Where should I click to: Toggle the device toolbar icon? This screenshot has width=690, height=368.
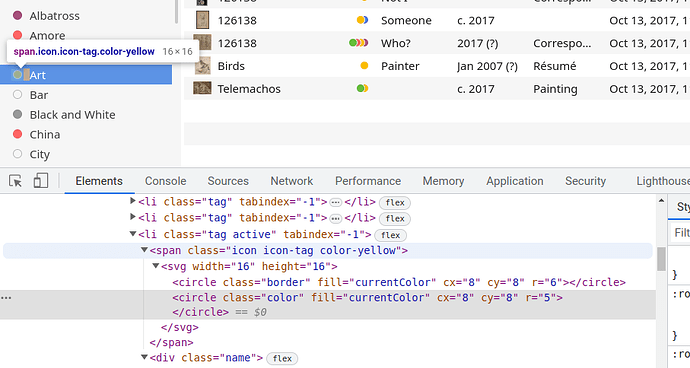pos(40,181)
